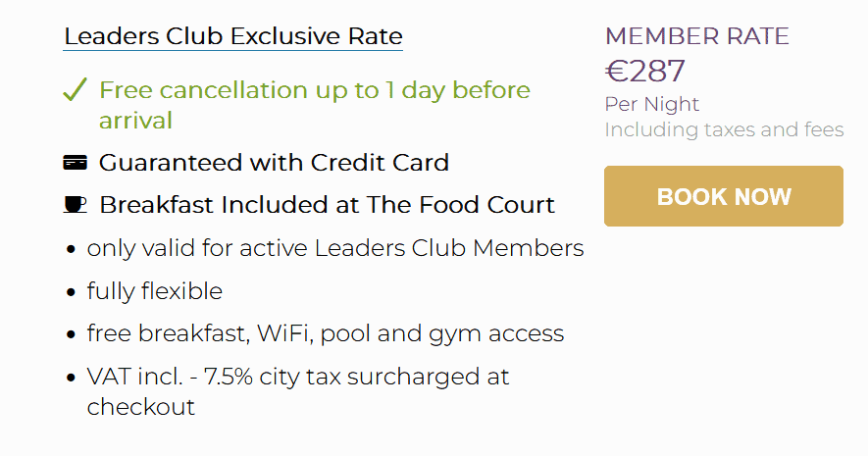Click the €287 price
The width and height of the screenshot is (868, 456).
[644, 72]
